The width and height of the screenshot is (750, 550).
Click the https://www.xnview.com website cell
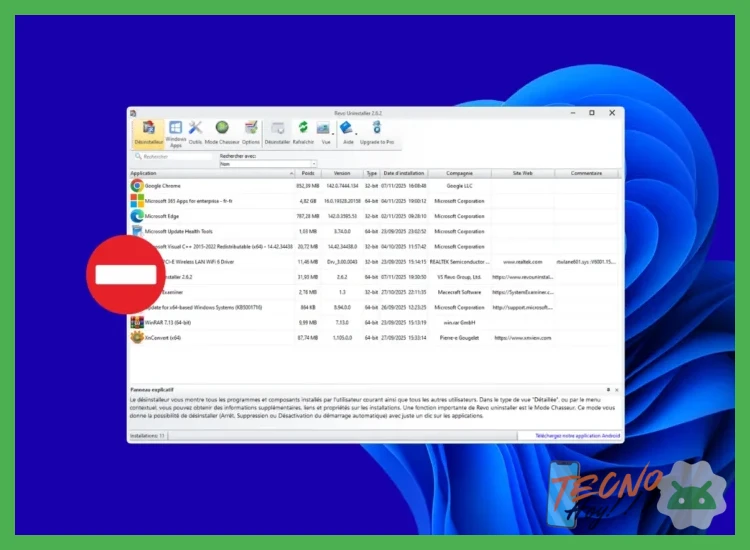(x=522, y=338)
